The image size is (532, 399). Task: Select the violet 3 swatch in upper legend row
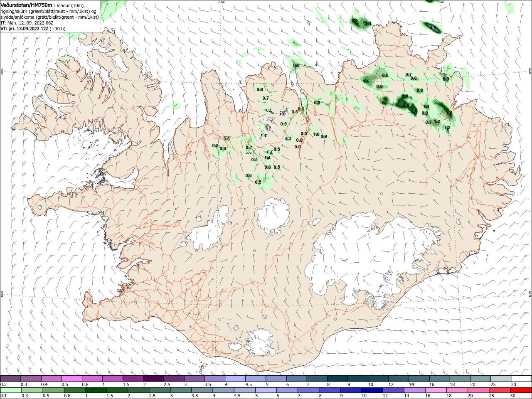[194, 379]
